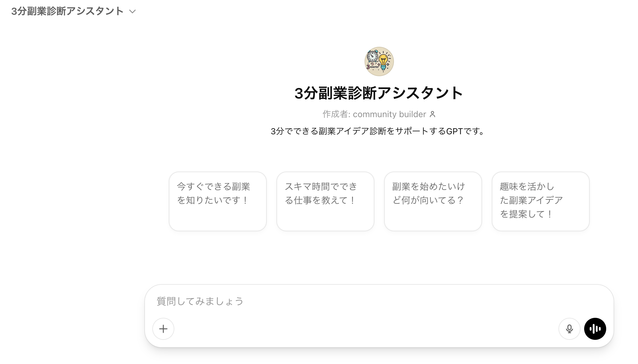The height and width of the screenshot is (364, 638).
Task: Click the person icon beside community builder
Action: [432, 114]
